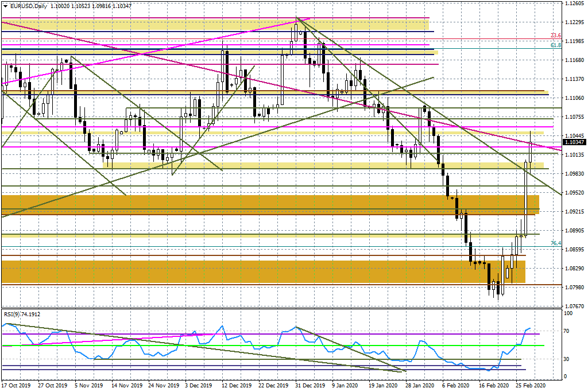Click the 1.09215 price axis label
The height and width of the screenshot is (392, 588).
[x=574, y=211]
